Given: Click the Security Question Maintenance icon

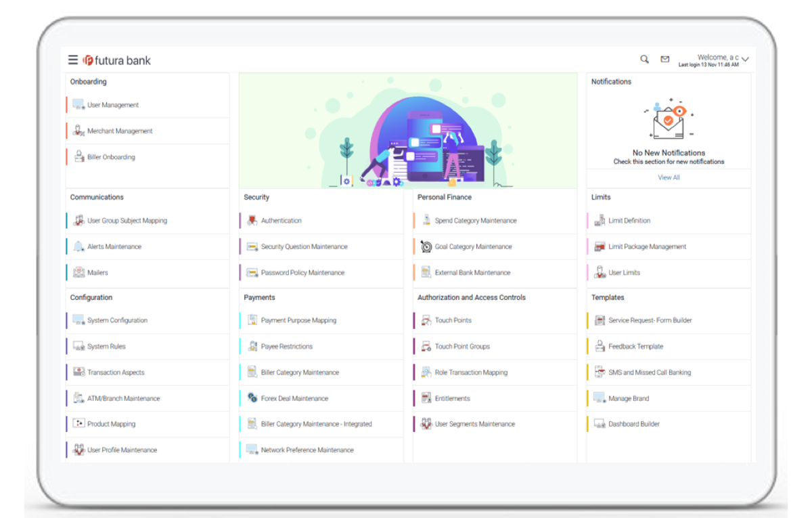Looking at the screenshot, I should pos(252,246).
